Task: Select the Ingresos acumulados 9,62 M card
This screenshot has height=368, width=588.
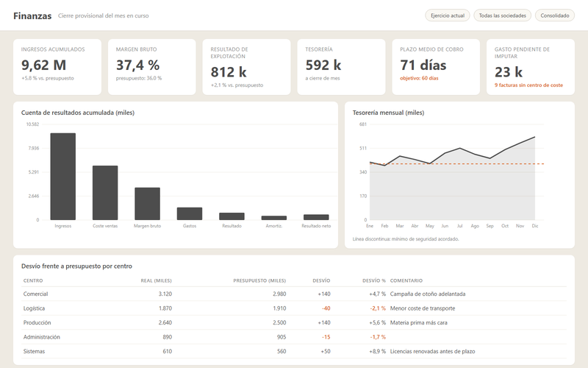Action: click(57, 67)
